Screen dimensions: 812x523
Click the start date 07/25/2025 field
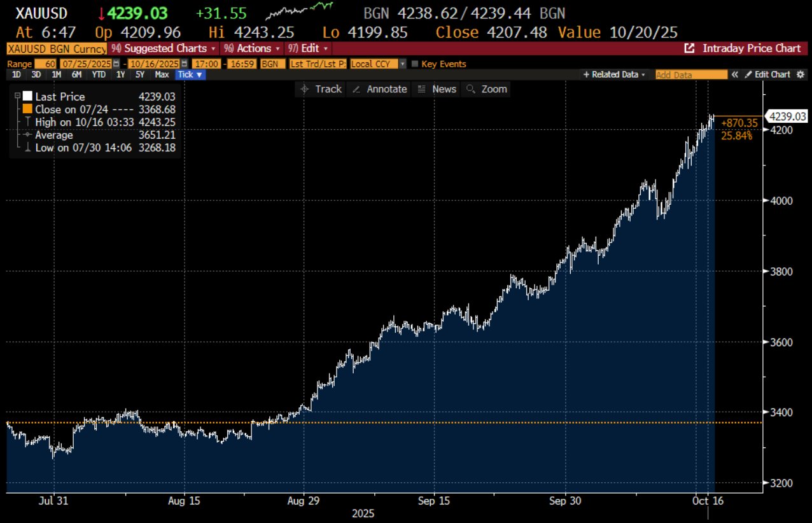point(86,64)
